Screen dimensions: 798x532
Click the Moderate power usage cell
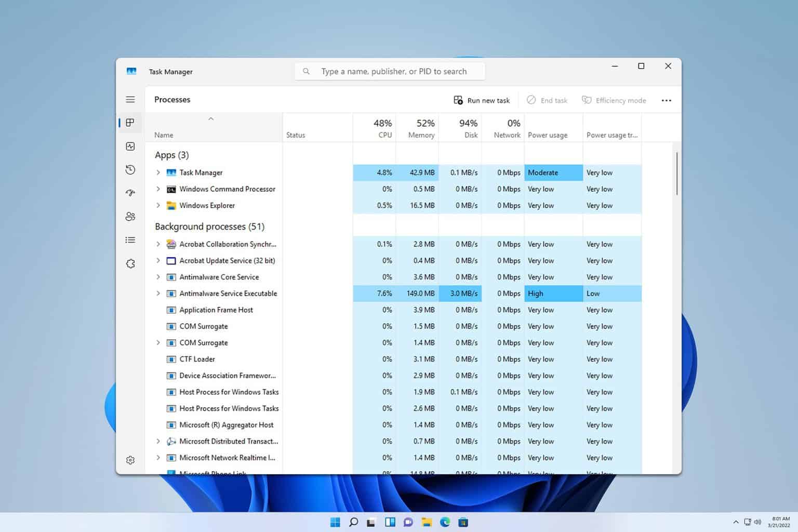(554, 172)
